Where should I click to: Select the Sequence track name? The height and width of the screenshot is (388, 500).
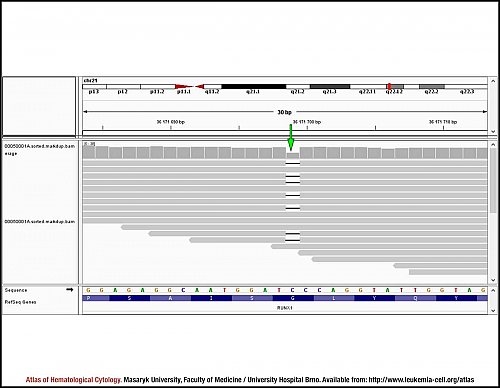click(16, 290)
